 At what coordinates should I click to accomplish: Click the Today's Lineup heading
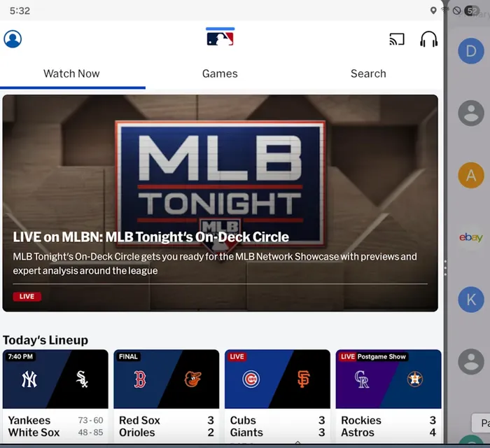45,340
